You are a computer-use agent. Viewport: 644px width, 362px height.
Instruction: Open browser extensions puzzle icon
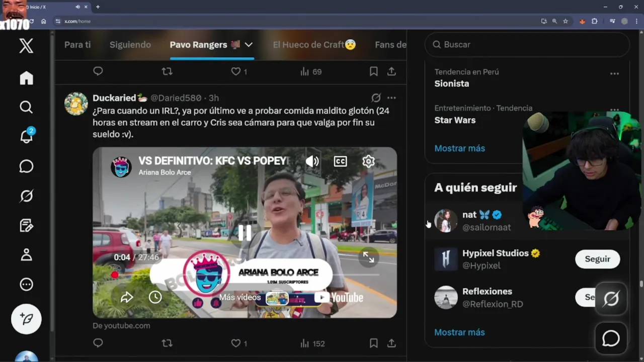[594, 21]
